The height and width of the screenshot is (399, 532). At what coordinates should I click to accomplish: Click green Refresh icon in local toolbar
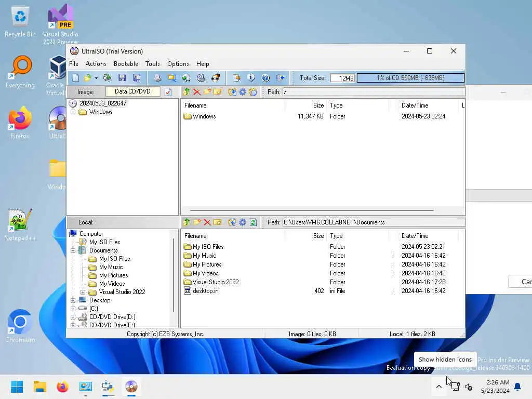click(x=253, y=222)
